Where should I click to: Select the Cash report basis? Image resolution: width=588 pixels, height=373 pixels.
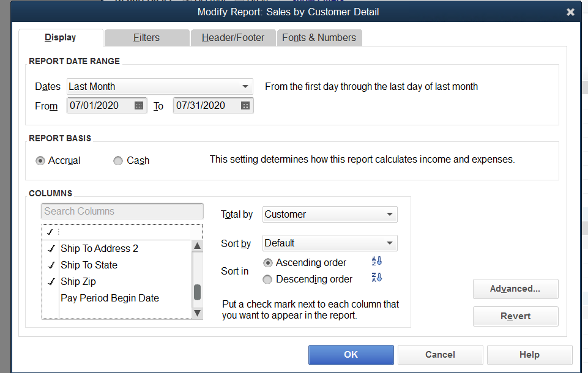118,161
